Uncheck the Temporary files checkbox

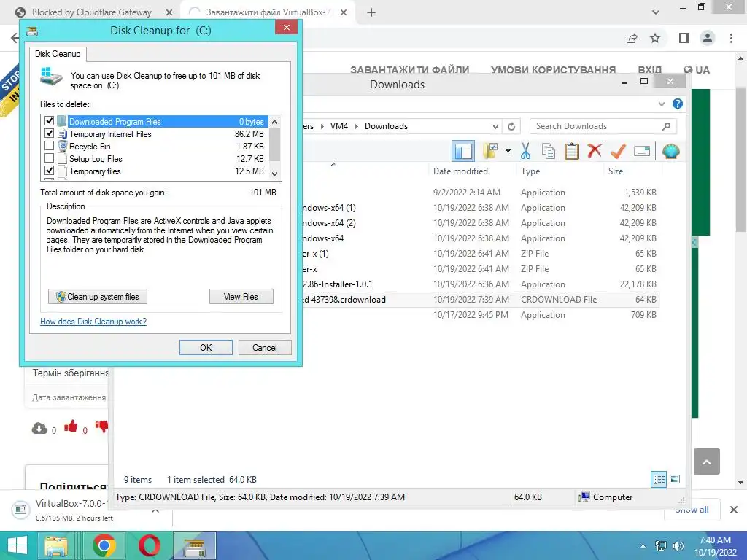(49, 171)
